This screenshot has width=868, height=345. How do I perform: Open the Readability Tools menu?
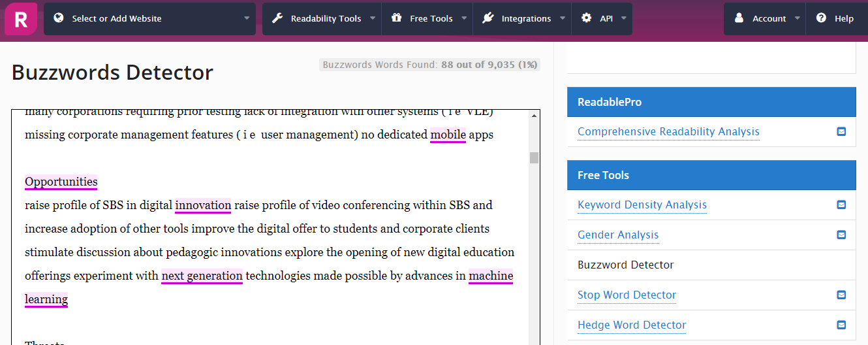click(x=322, y=19)
